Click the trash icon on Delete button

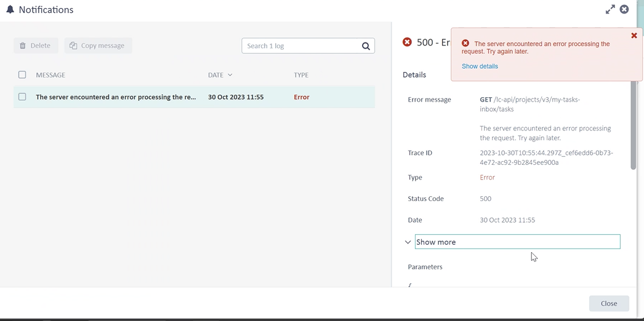point(23,46)
